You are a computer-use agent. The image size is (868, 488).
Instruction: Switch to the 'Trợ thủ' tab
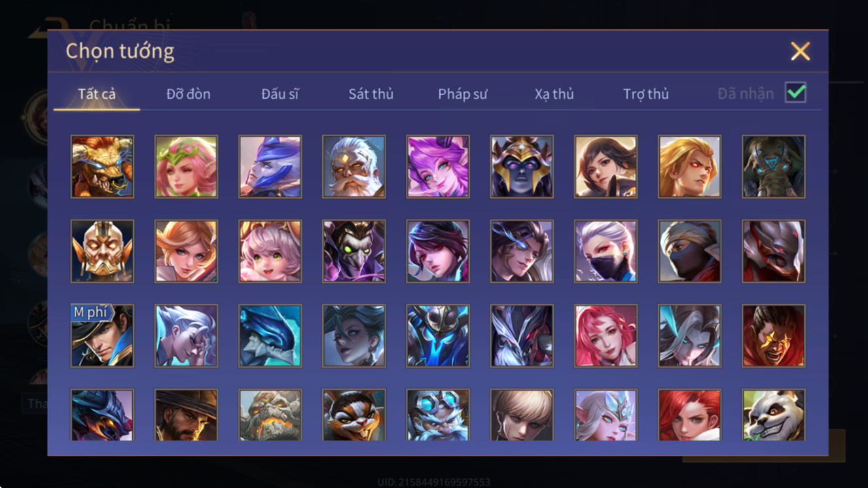click(x=646, y=94)
